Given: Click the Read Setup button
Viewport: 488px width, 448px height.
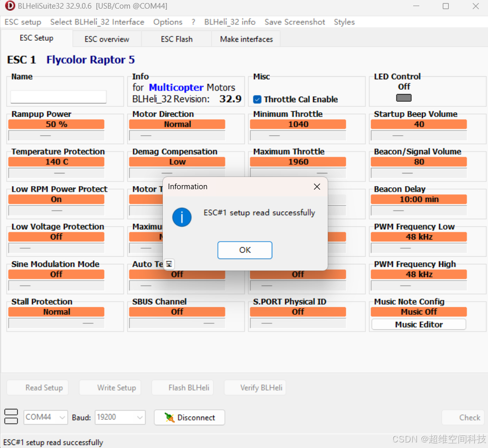Looking at the screenshot, I should point(37,387).
